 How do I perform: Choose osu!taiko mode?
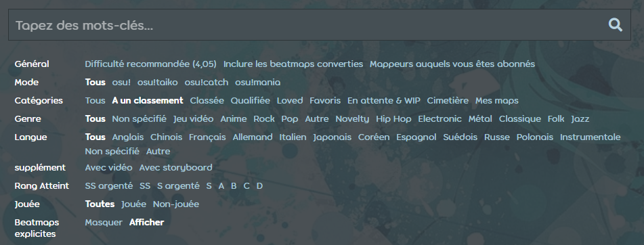[157, 83]
